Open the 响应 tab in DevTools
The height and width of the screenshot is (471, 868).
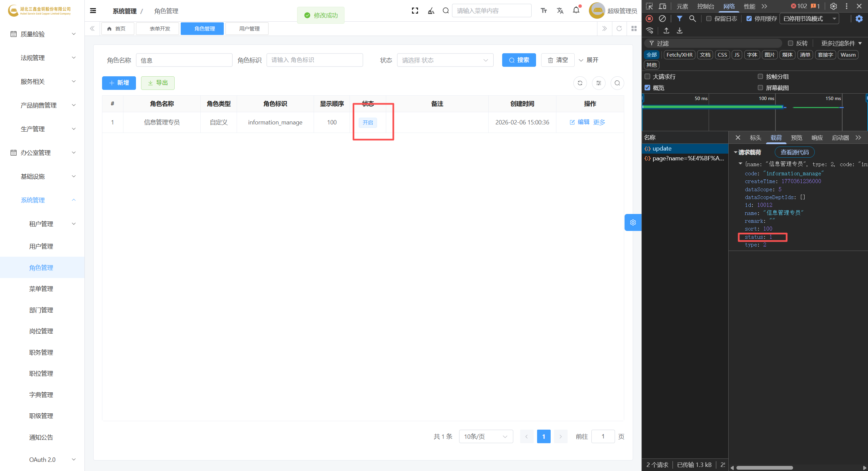pos(817,138)
